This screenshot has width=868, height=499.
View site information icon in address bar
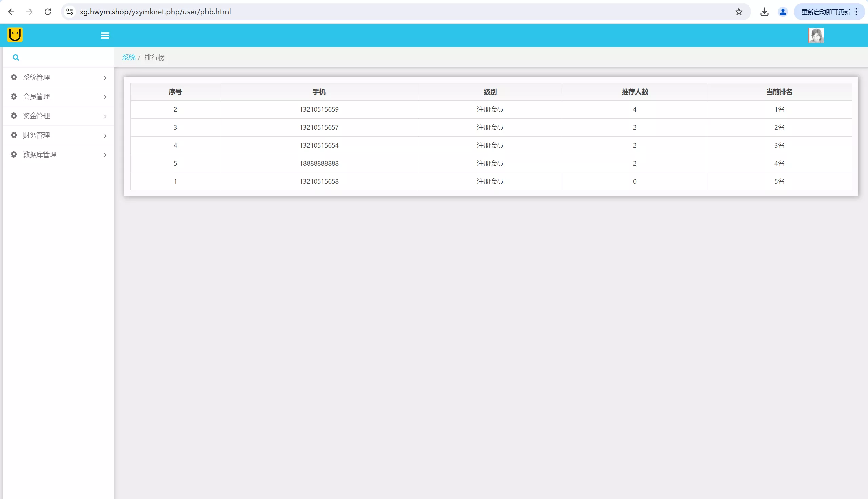pyautogui.click(x=70, y=12)
